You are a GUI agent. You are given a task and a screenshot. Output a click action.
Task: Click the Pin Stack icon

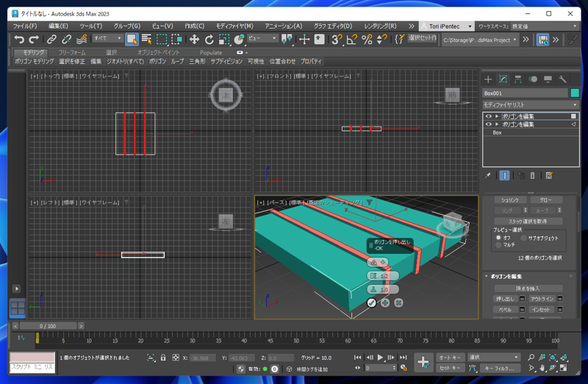pos(487,175)
